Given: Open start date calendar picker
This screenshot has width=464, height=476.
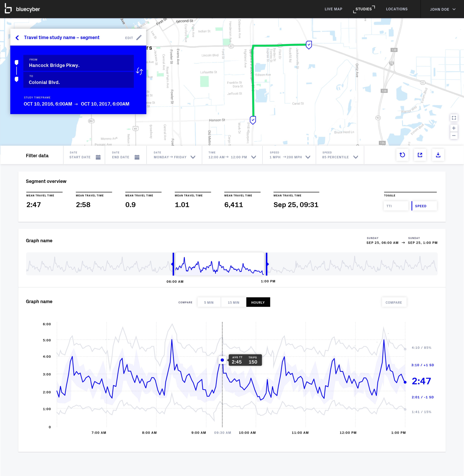Looking at the screenshot, I should point(98,157).
